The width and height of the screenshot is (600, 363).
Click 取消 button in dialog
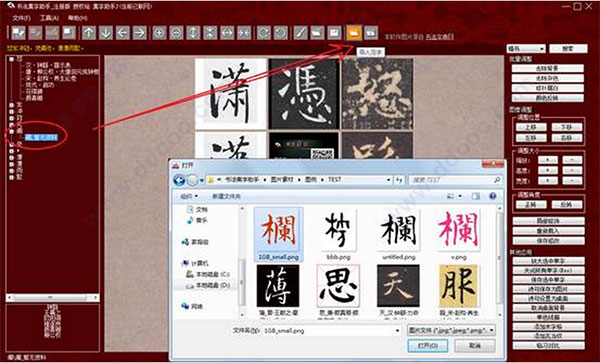pos(474,345)
